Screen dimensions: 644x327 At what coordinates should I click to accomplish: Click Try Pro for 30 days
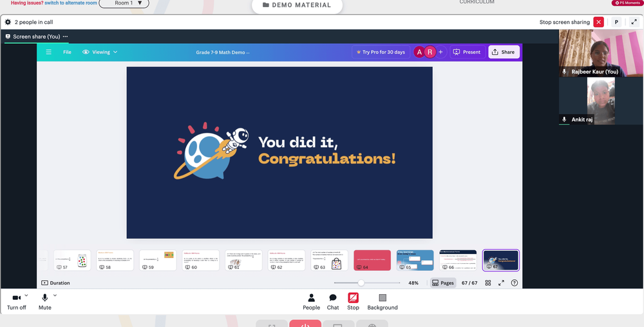pyautogui.click(x=381, y=52)
